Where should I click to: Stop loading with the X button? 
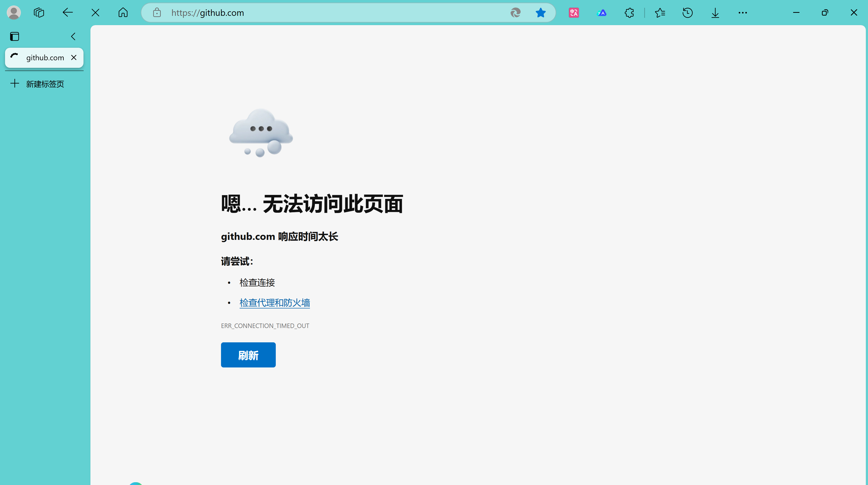click(x=95, y=13)
